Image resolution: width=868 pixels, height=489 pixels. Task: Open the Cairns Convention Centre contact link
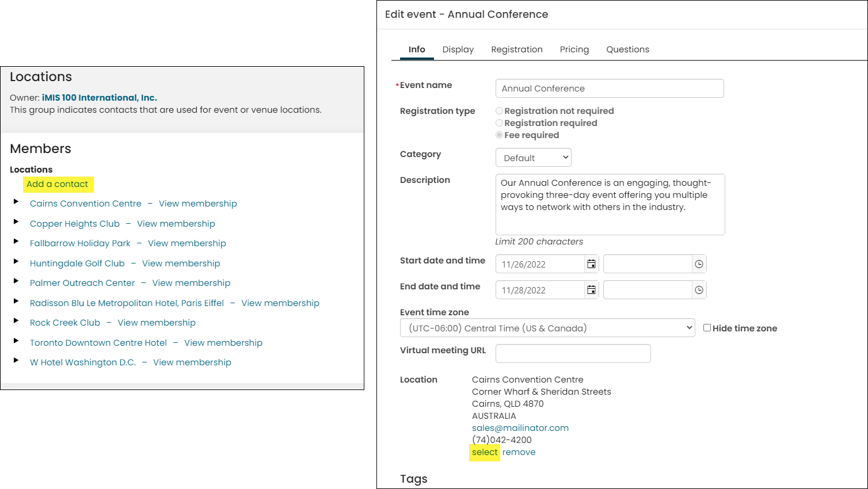point(86,204)
